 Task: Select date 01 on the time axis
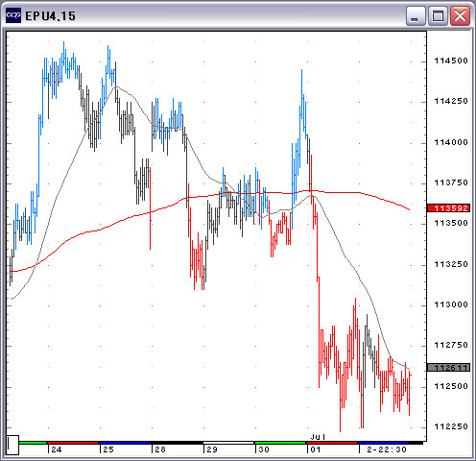pyautogui.click(x=316, y=449)
